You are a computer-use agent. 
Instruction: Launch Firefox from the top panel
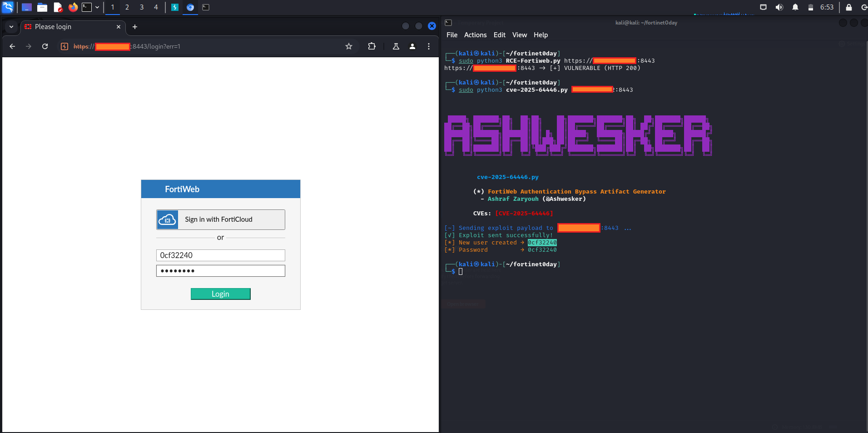click(73, 7)
